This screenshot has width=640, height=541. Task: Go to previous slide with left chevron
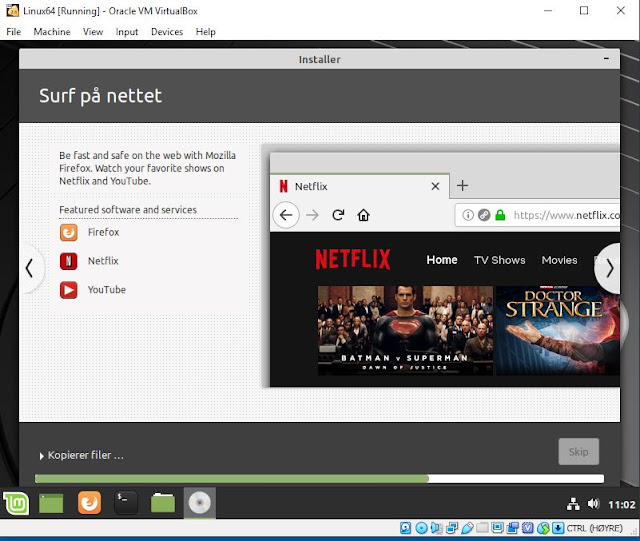pyautogui.click(x=29, y=269)
